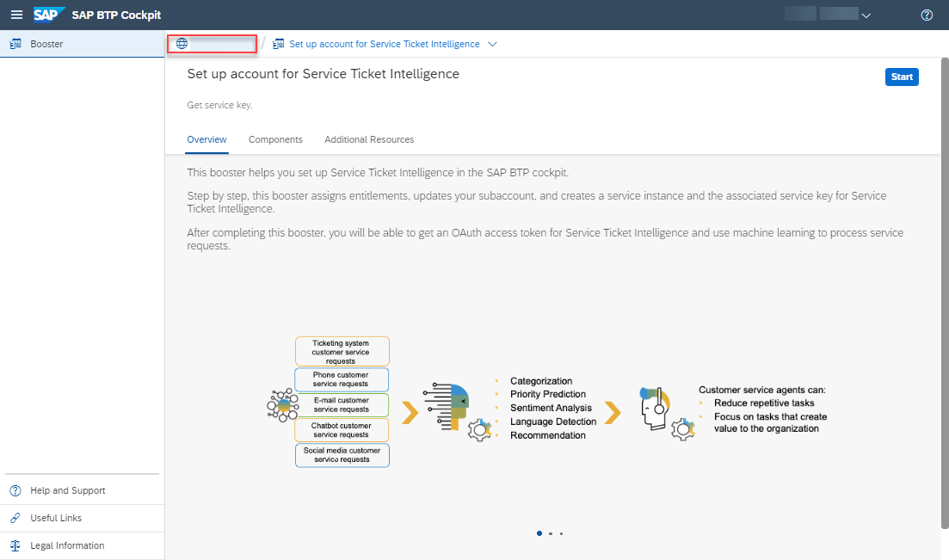Click the 'Categorization' bullet text

[x=541, y=381]
